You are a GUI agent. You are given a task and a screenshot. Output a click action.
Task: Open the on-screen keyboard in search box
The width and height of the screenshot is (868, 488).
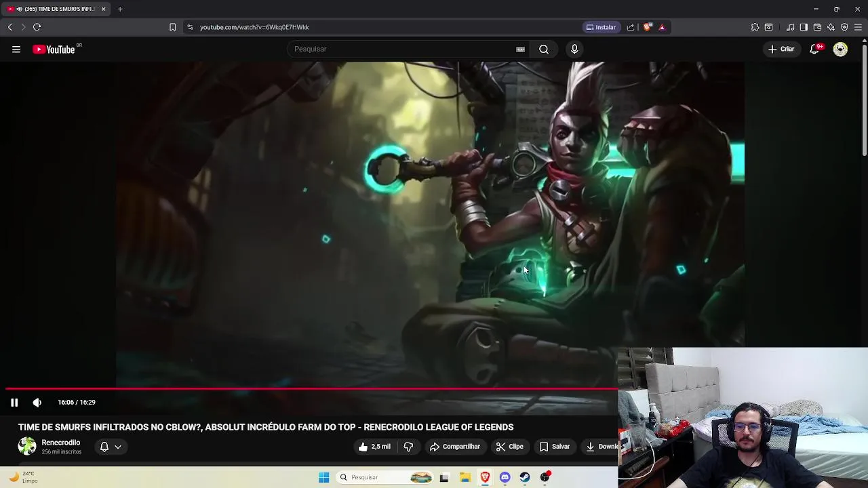coord(520,49)
